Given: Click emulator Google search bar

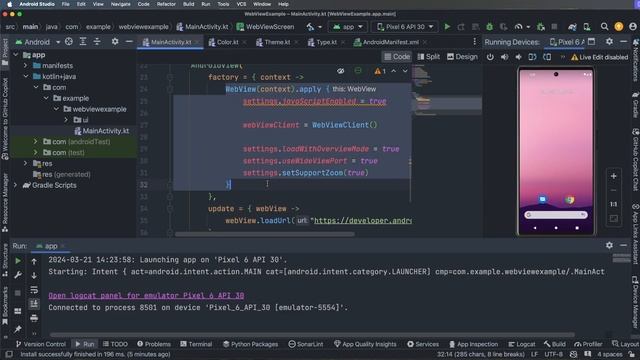Looking at the screenshot, I should point(556,215).
